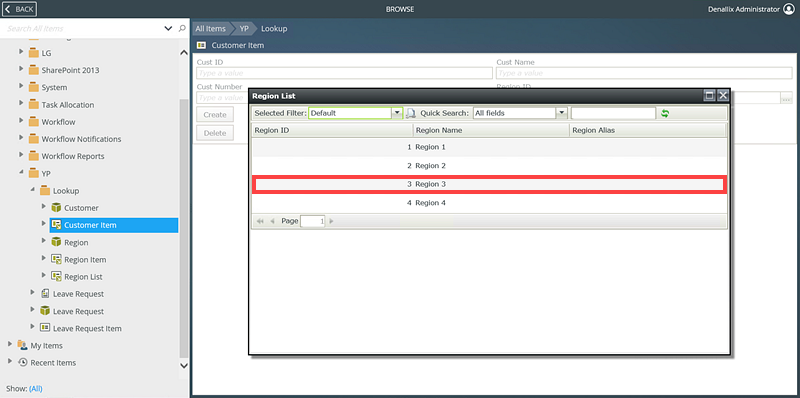Click the Quick Search text input
800x398 pixels.
613,113
